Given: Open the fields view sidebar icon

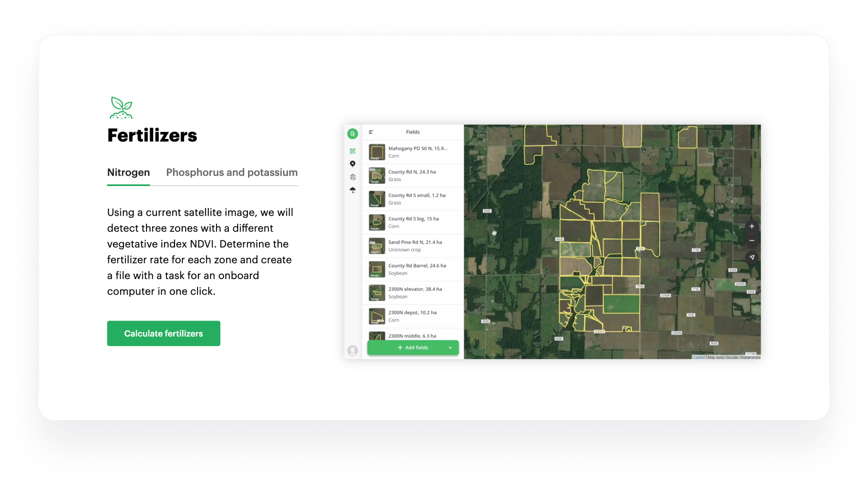Looking at the screenshot, I should tap(352, 151).
